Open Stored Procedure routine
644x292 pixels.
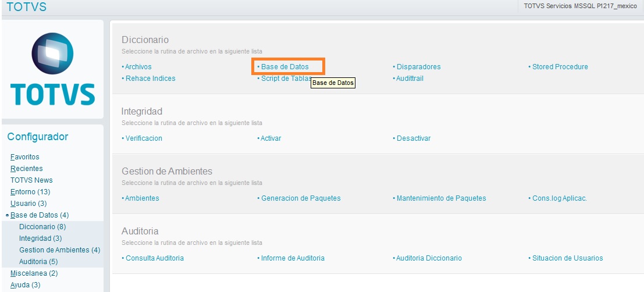coord(560,66)
